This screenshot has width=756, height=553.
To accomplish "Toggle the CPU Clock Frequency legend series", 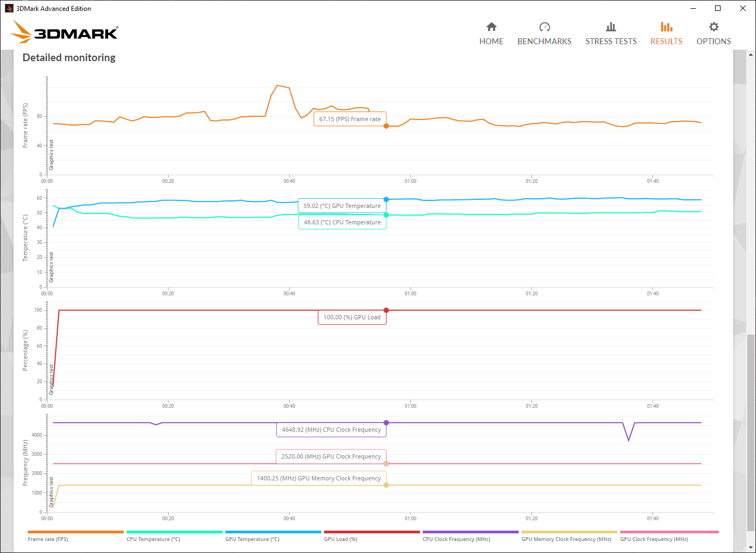I will (471, 536).
